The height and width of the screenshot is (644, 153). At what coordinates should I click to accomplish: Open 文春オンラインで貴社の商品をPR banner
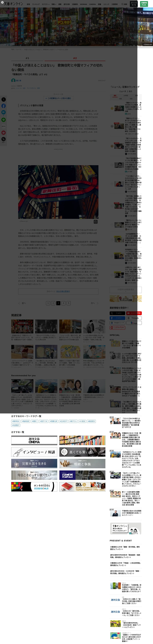pyautogui.click(x=126, y=529)
